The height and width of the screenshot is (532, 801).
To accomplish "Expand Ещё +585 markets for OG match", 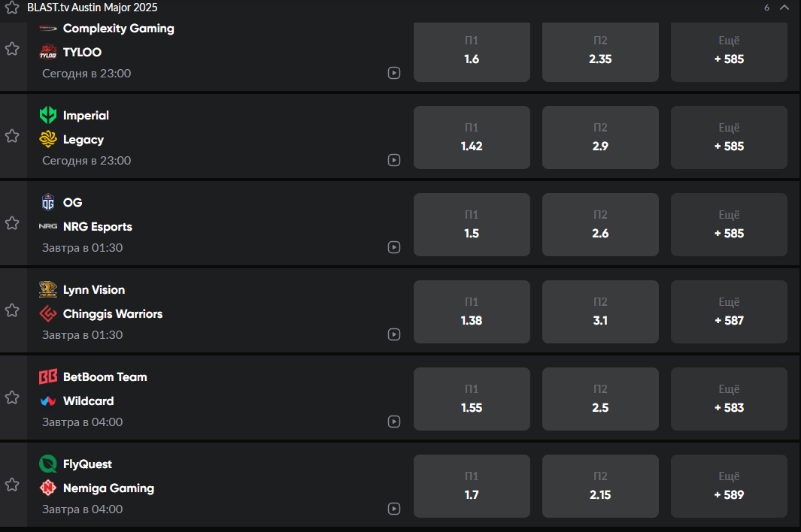I will coord(729,225).
